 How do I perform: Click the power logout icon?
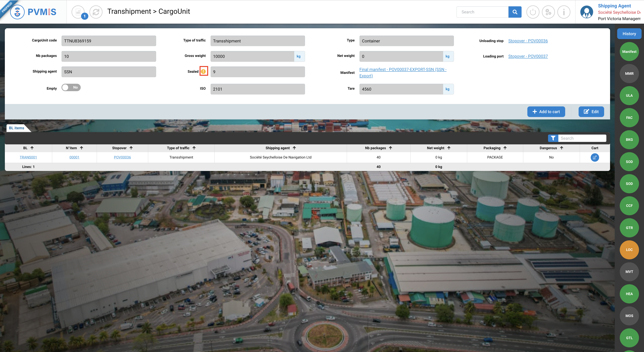point(533,12)
